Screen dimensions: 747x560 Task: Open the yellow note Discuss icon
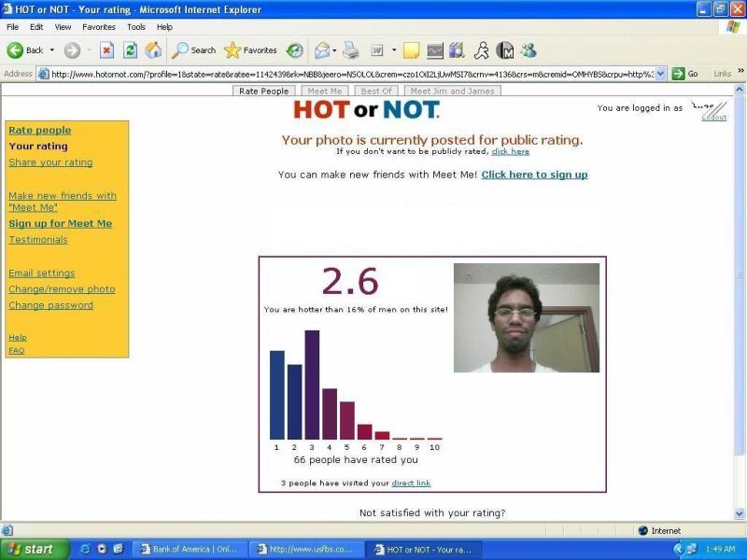pos(411,50)
